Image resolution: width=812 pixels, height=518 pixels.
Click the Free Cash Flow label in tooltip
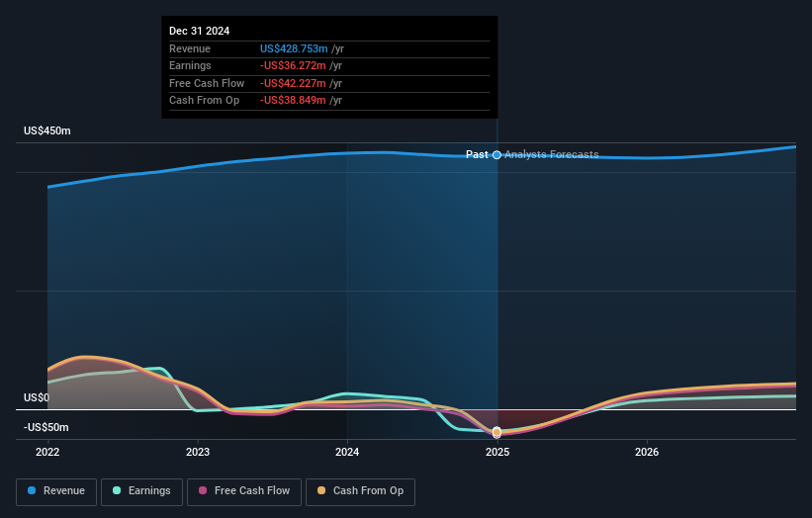point(207,83)
